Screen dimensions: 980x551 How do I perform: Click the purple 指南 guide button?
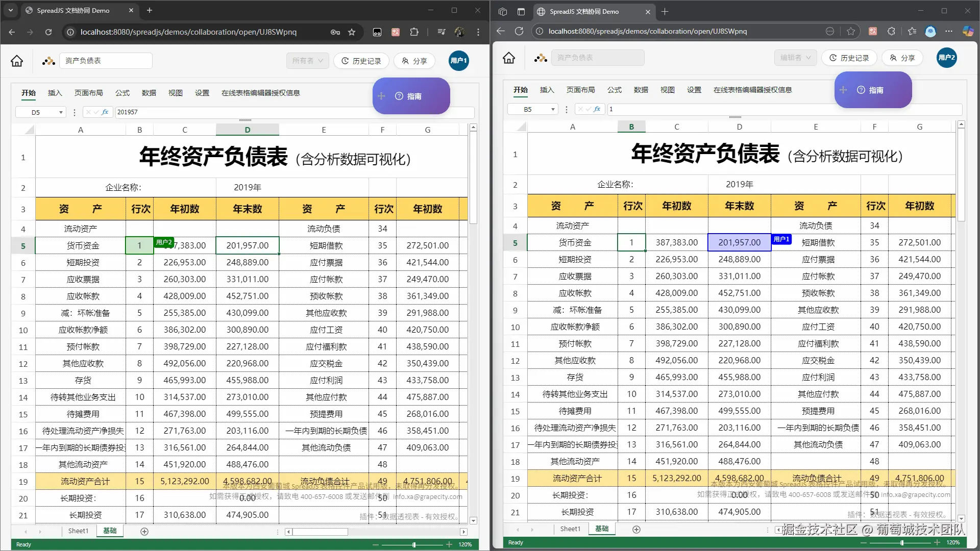coord(411,96)
